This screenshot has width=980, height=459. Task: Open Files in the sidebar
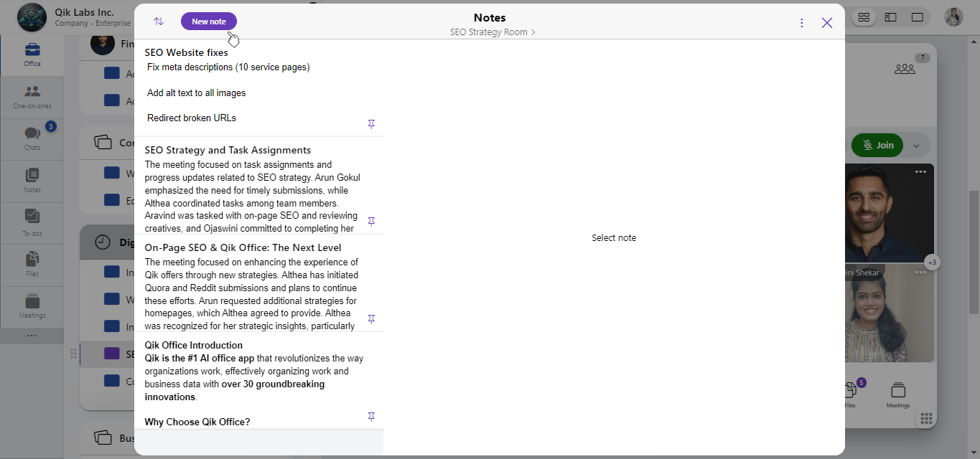pyautogui.click(x=32, y=265)
